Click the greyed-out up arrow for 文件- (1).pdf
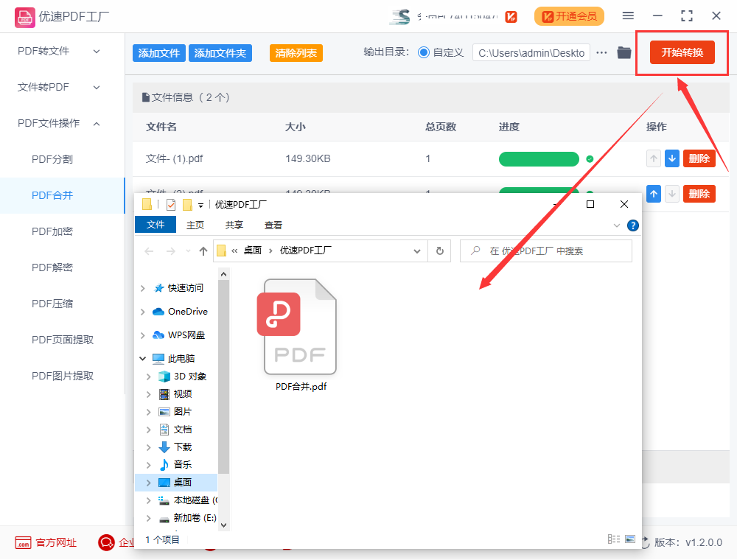 click(653, 159)
